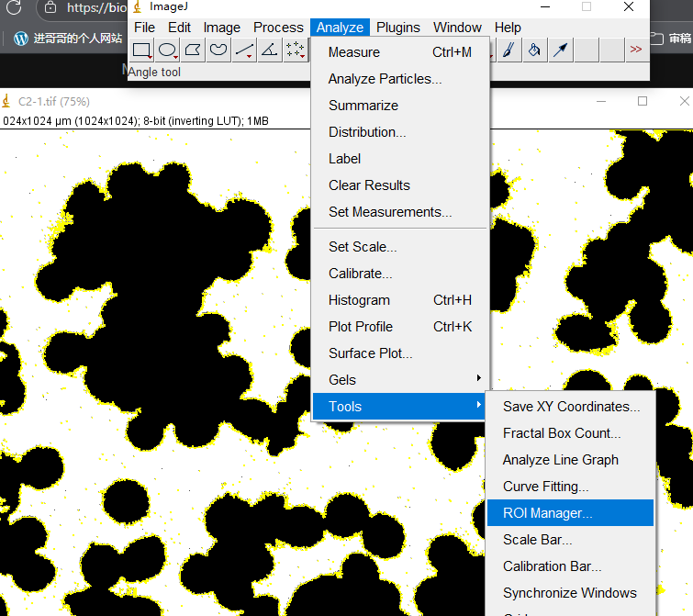Open the WordPress personal site bookmark

[x=69, y=39]
